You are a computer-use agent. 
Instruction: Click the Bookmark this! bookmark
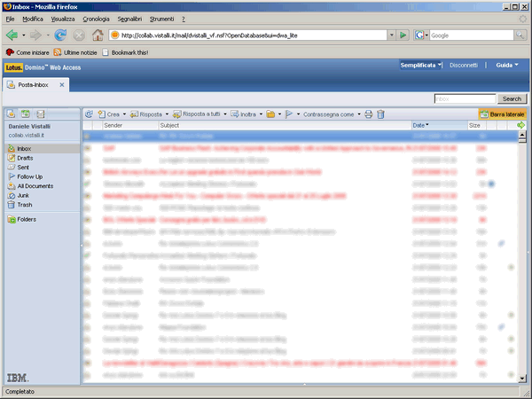(x=125, y=52)
